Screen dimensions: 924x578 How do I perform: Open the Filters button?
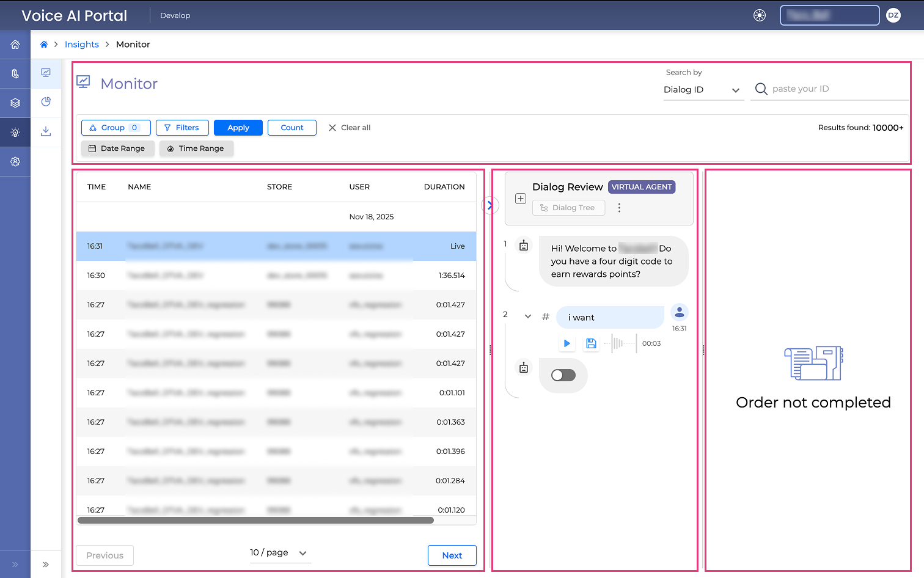[182, 128]
